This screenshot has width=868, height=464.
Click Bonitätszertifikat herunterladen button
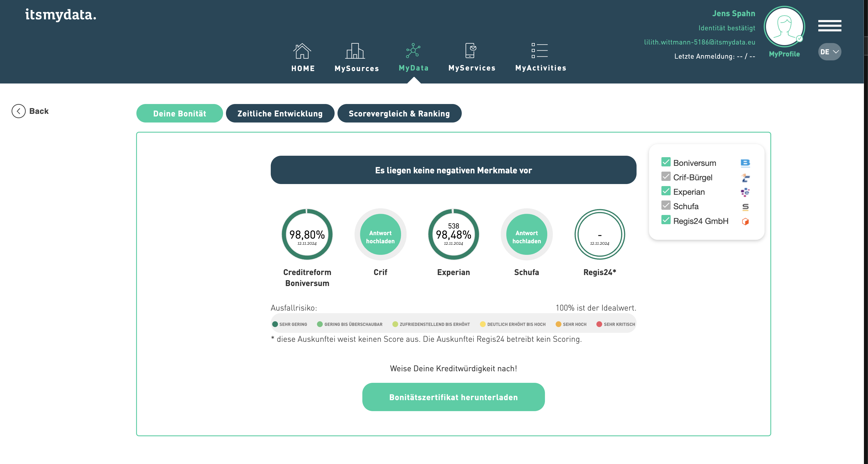[454, 397]
